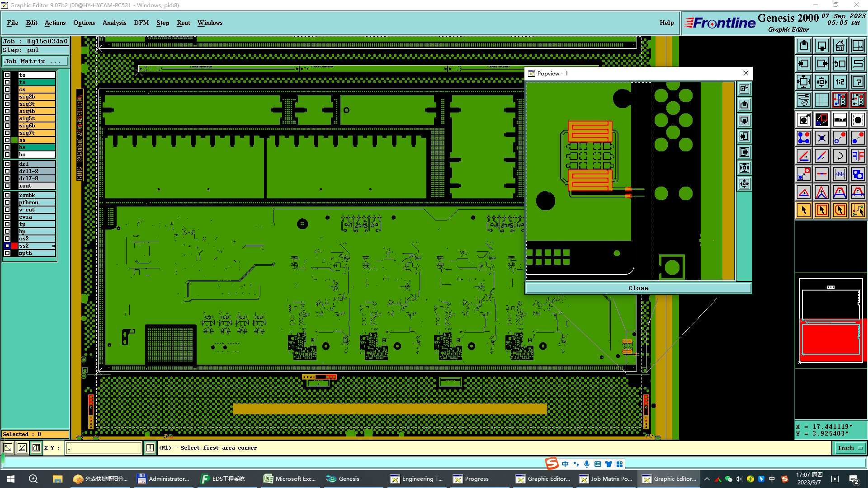This screenshot has height=488, width=868.
Task: Open the Inch units dropdown
Action: [x=849, y=448]
